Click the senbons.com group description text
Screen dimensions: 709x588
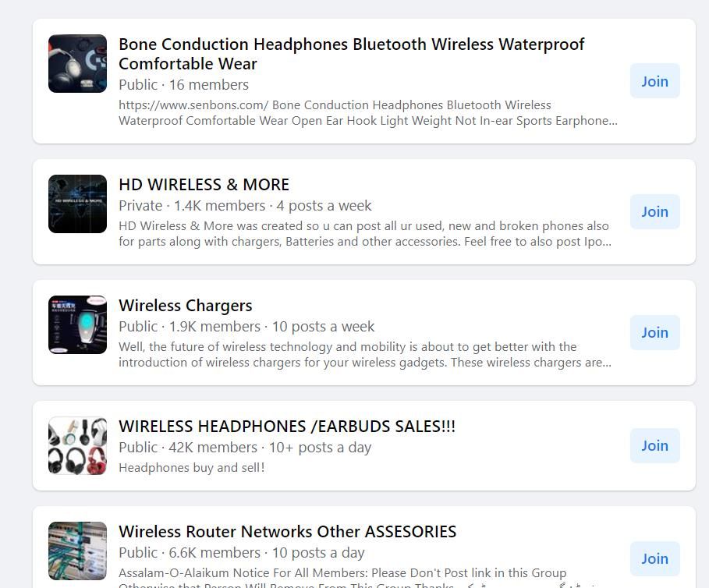click(x=368, y=113)
